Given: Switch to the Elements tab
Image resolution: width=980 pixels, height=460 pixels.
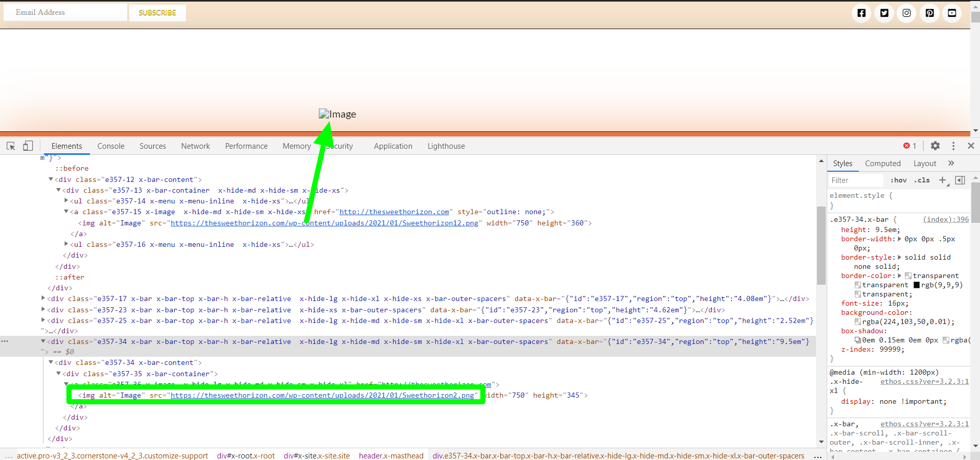Looking at the screenshot, I should [x=66, y=146].
